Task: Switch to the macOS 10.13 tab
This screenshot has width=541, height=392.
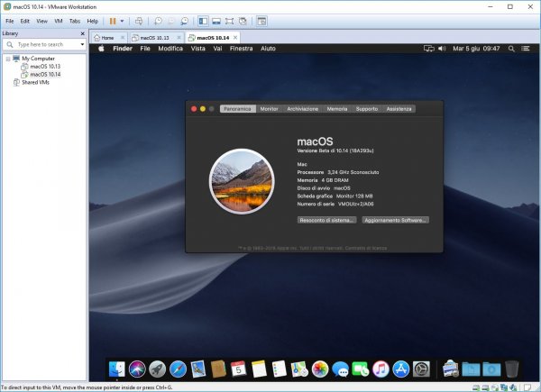Action: (x=151, y=38)
